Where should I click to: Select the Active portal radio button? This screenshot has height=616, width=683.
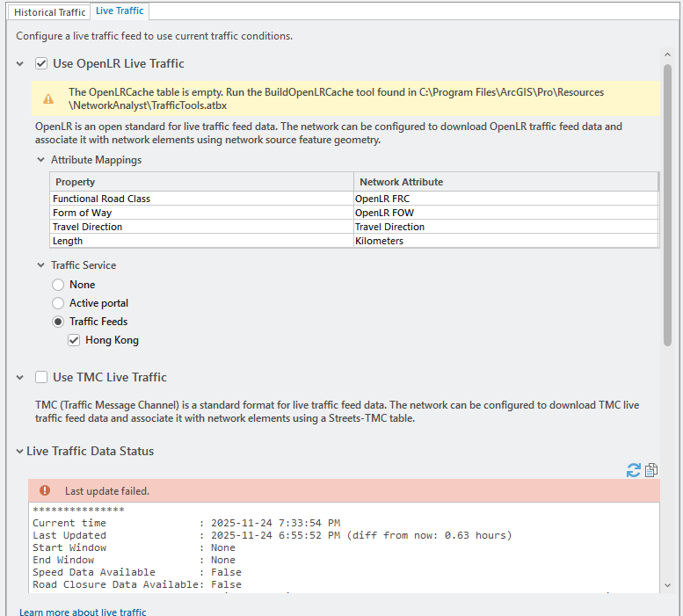58,303
